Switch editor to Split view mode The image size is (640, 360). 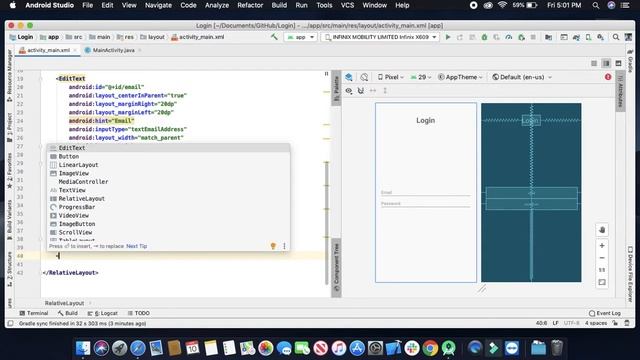pos(606,63)
